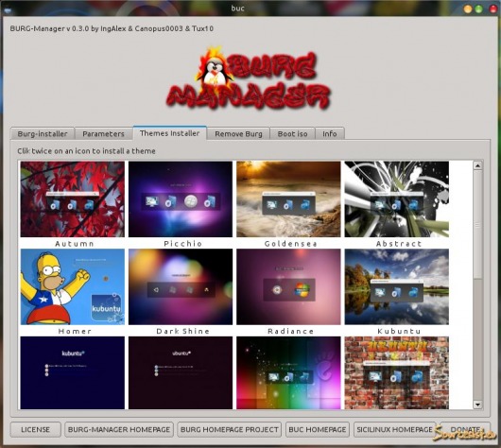Image resolution: width=501 pixels, height=448 pixels.
Task: Open BURG-MANAGER HOMEPAGE
Action: [x=119, y=429]
